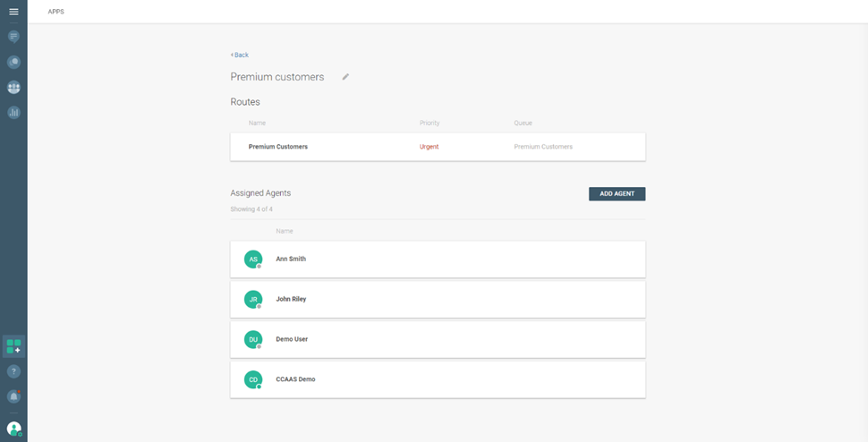Click the ADD AGENT button
The width and height of the screenshot is (868, 442).
click(617, 194)
